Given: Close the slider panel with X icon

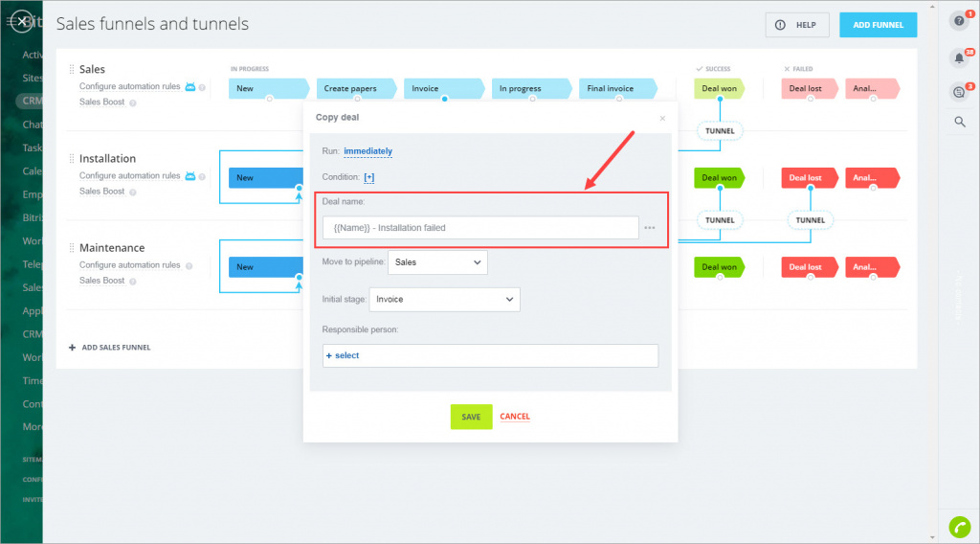Looking at the screenshot, I should (x=22, y=22).
